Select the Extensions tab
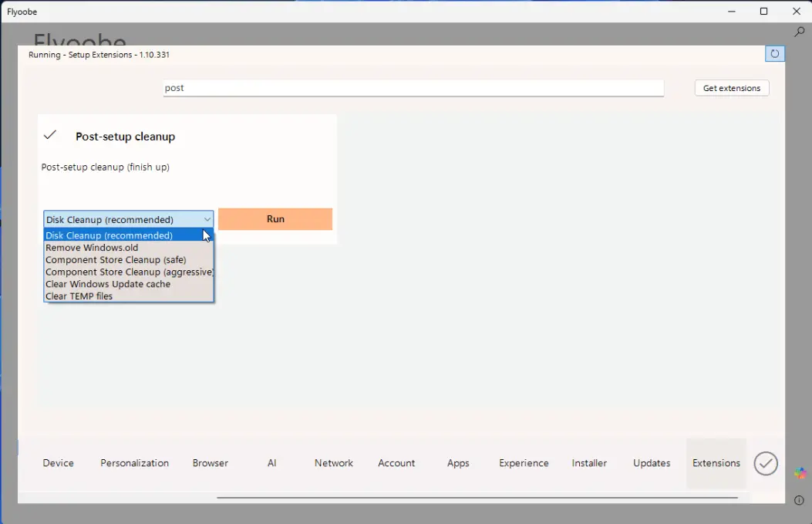This screenshot has height=524, width=812. click(716, 463)
